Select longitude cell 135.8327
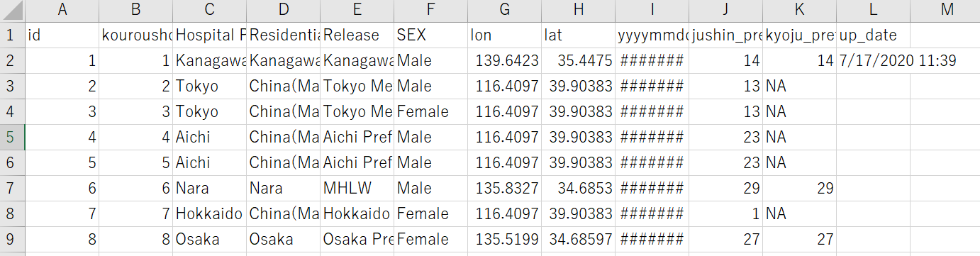The width and height of the screenshot is (980, 256). click(x=505, y=188)
